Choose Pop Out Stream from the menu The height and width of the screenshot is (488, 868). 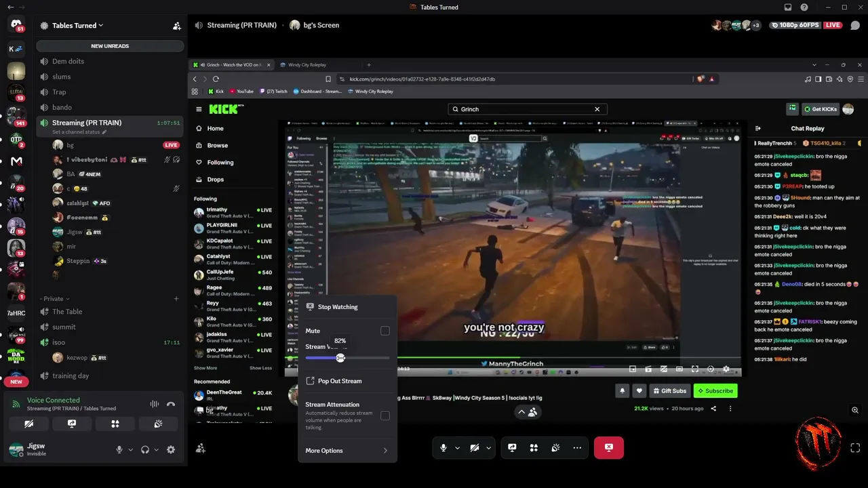(347, 381)
